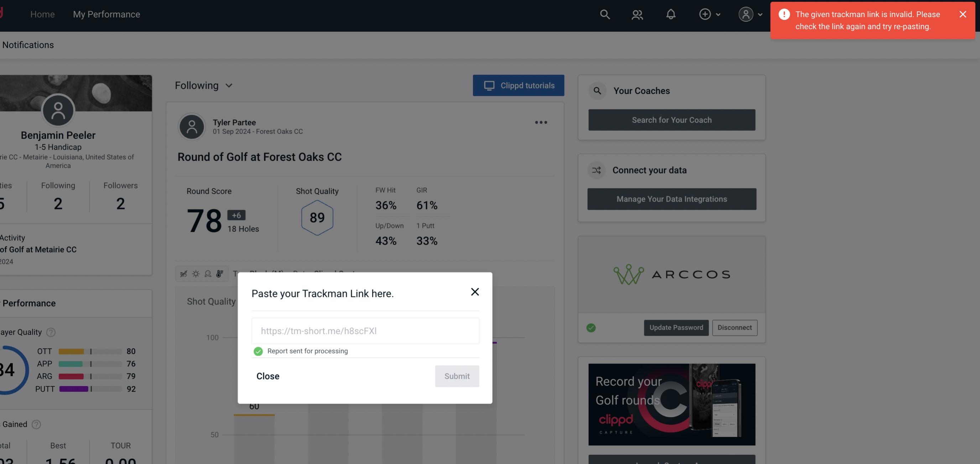Click the Clippd Capture record rounds thumbnail
The height and width of the screenshot is (464, 980).
[x=672, y=404]
